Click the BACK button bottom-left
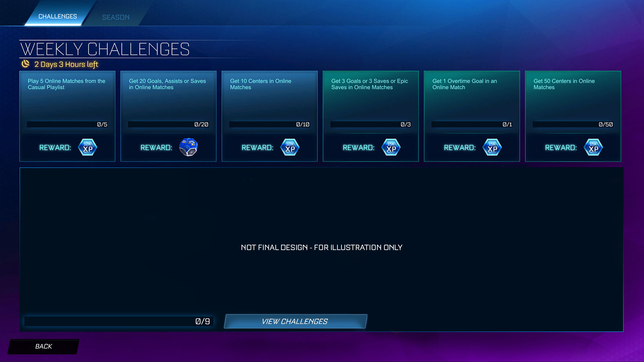This screenshot has height=362, width=644. pyautogui.click(x=43, y=346)
